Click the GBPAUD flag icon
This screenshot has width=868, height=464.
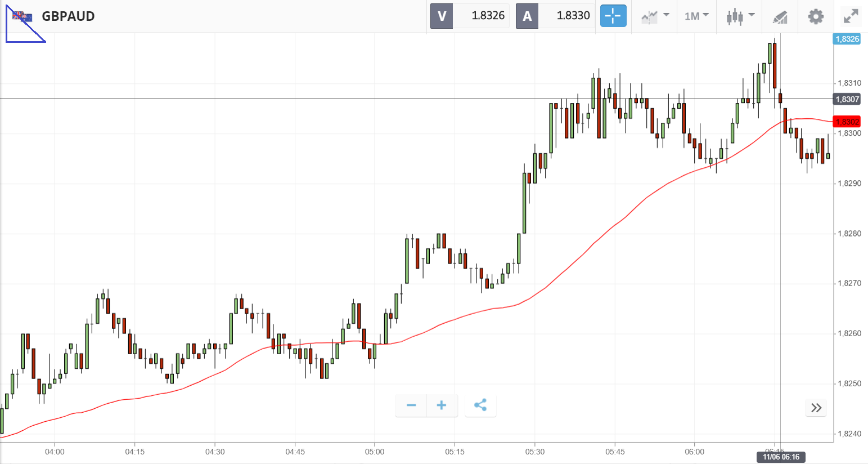click(23, 16)
